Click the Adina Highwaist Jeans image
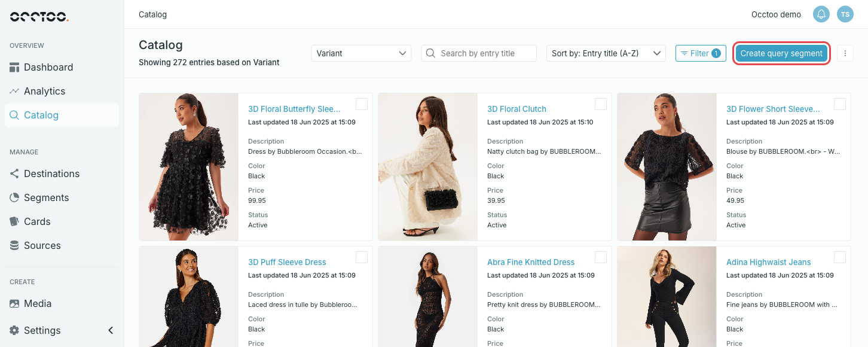 tap(667, 297)
